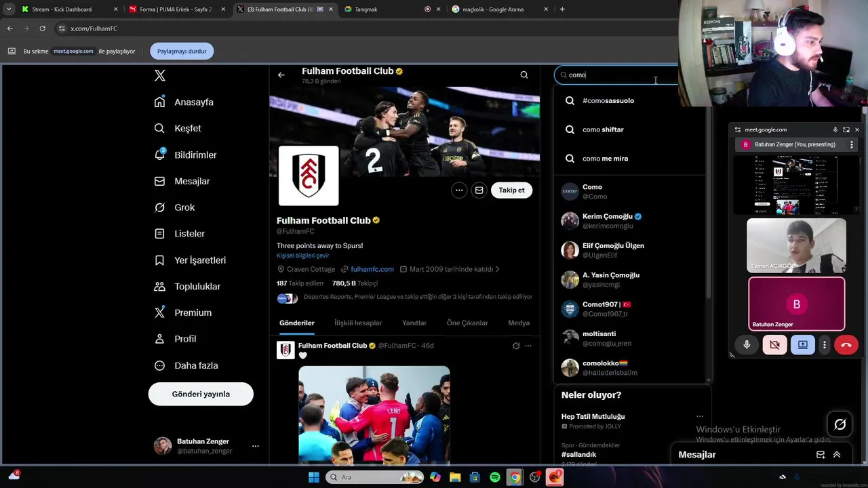Open File Explorer from the taskbar
This screenshot has width=868, height=488.
[455, 477]
